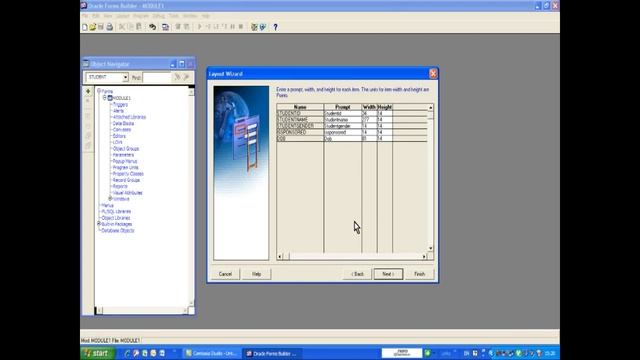Click the Width column header
The width and height of the screenshot is (640, 360).
point(369,107)
